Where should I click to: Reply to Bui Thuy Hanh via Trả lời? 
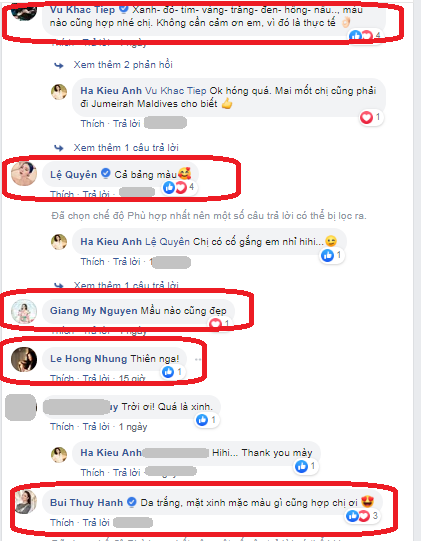tap(96, 523)
